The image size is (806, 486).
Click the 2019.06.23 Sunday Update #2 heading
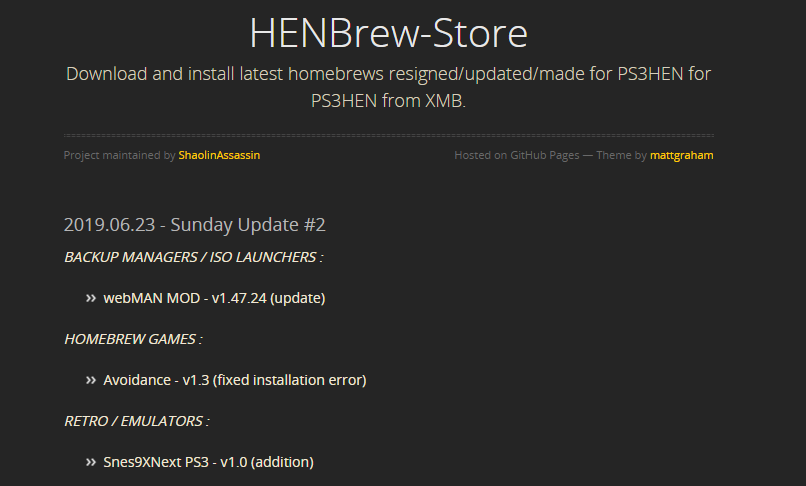click(x=195, y=225)
